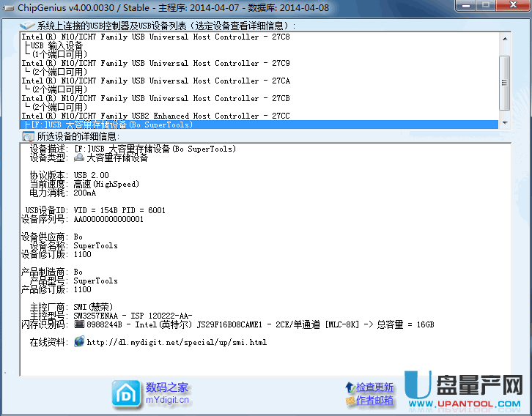532x416 pixels.
Task: Open the dl.mydigit.net smi.html link
Action: [x=176, y=342]
